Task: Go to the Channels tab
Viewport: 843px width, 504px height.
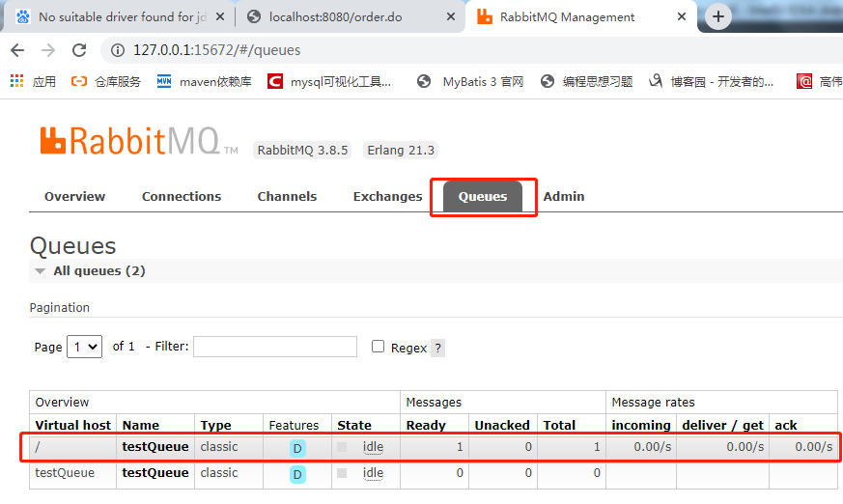Action: click(x=287, y=197)
